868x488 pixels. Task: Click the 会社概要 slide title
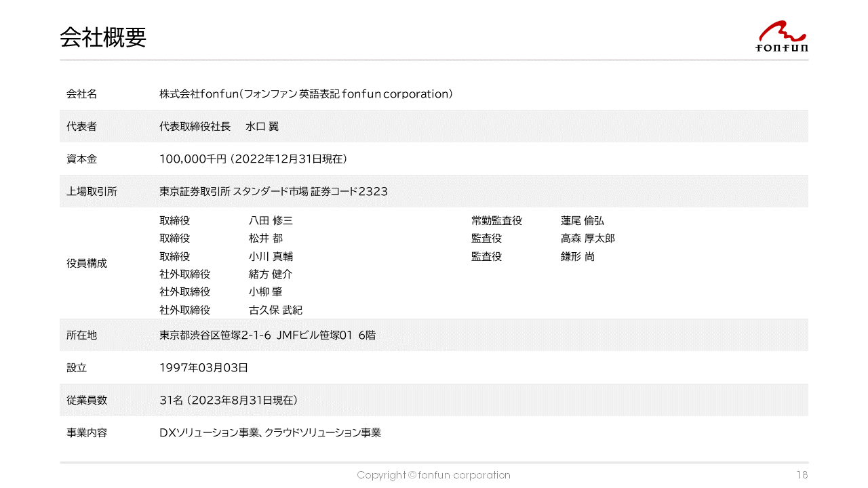click(102, 37)
